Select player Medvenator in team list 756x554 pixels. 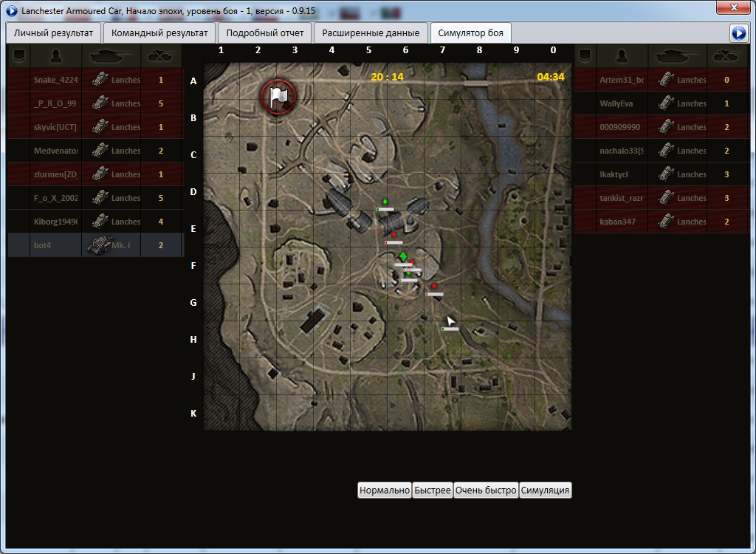coord(56,151)
